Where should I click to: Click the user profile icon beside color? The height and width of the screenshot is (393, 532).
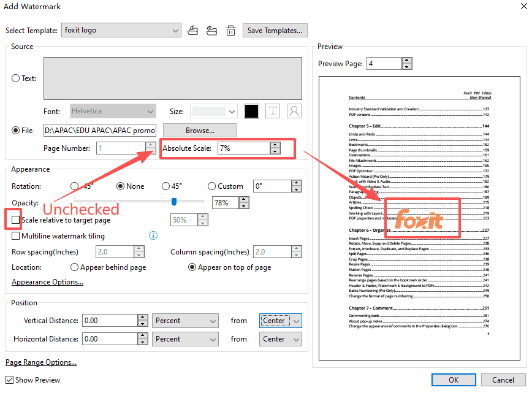(294, 112)
